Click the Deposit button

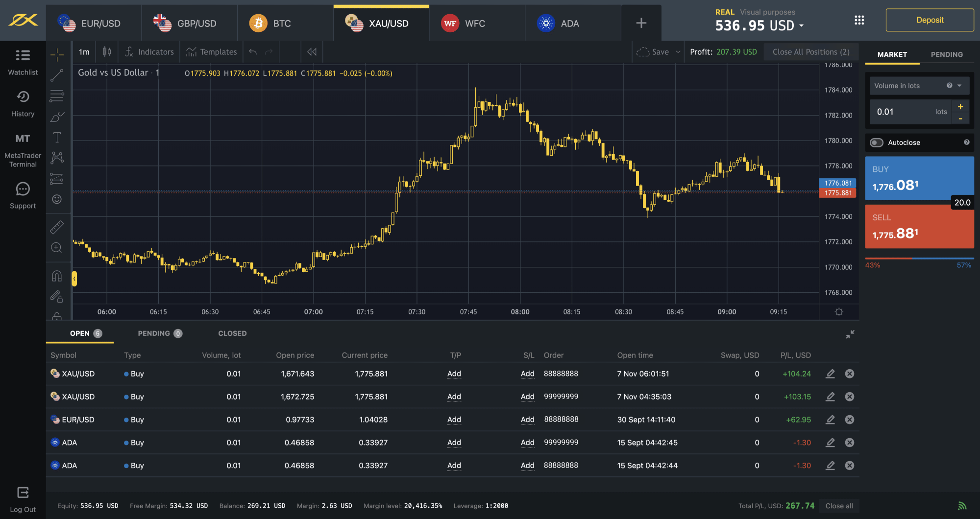tap(929, 20)
